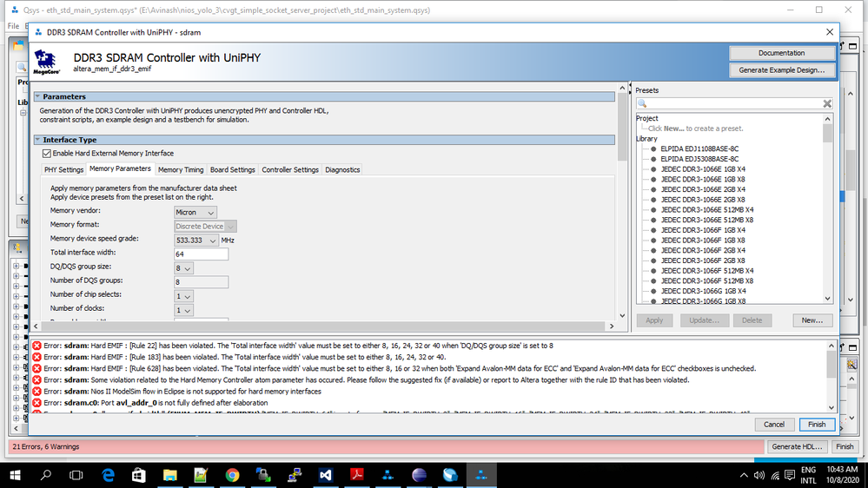Open Task View from the taskbar

pyautogui.click(x=76, y=475)
